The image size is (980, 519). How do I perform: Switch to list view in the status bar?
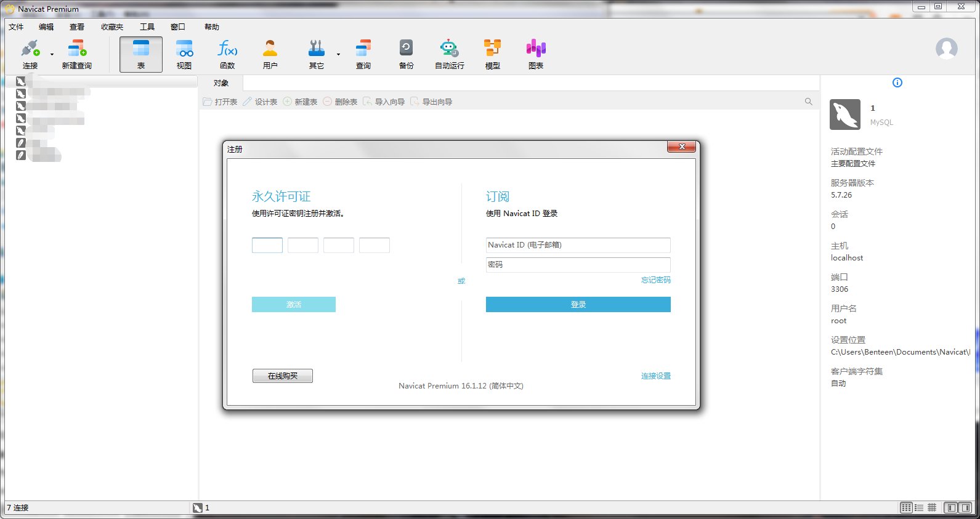919,507
